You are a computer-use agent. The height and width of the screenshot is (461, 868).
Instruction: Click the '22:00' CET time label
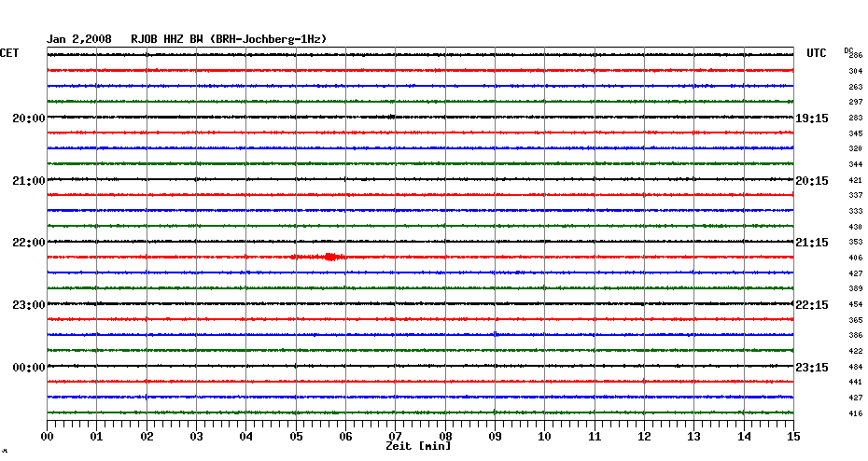(x=29, y=243)
